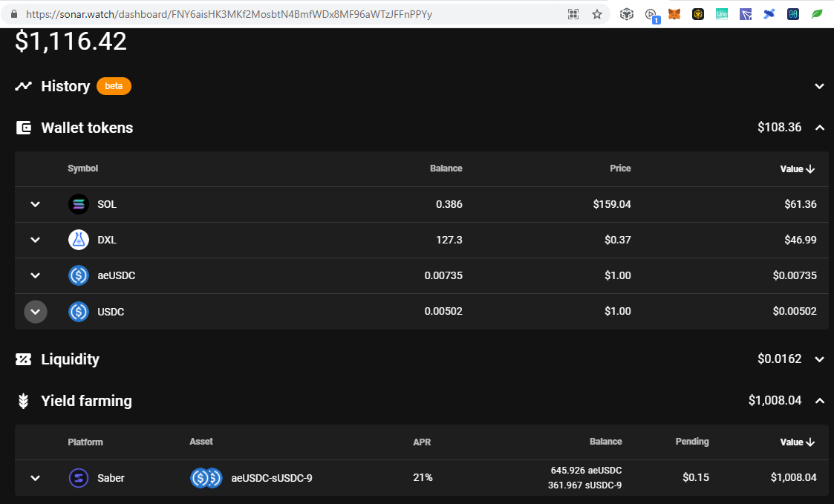Image resolution: width=834 pixels, height=504 pixels.
Task: Expand the SOL token row details
Action: 35,204
